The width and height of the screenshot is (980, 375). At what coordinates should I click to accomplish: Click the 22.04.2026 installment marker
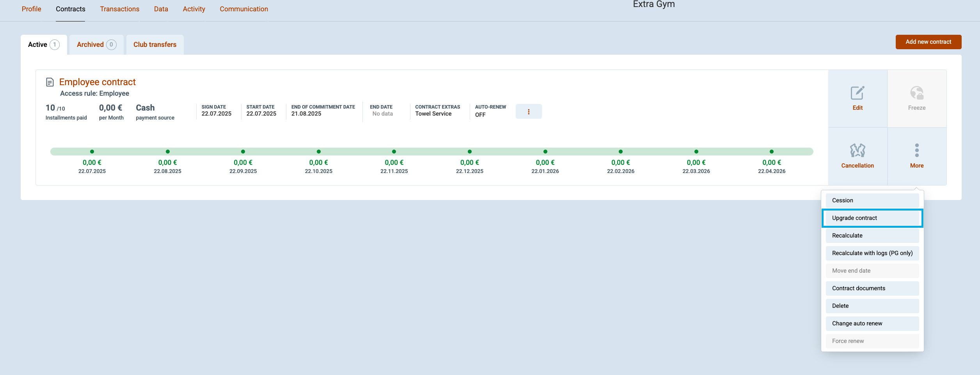771,152
